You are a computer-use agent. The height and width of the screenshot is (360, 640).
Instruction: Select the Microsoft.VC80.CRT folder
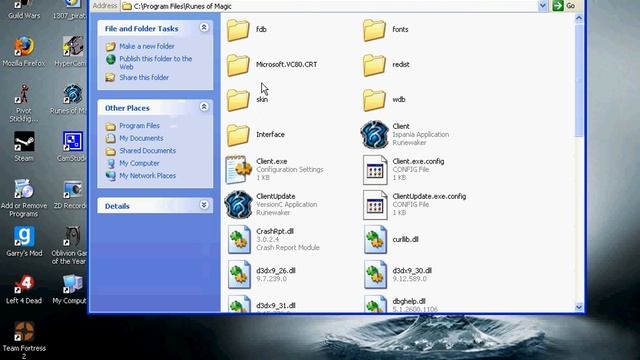pos(271,64)
